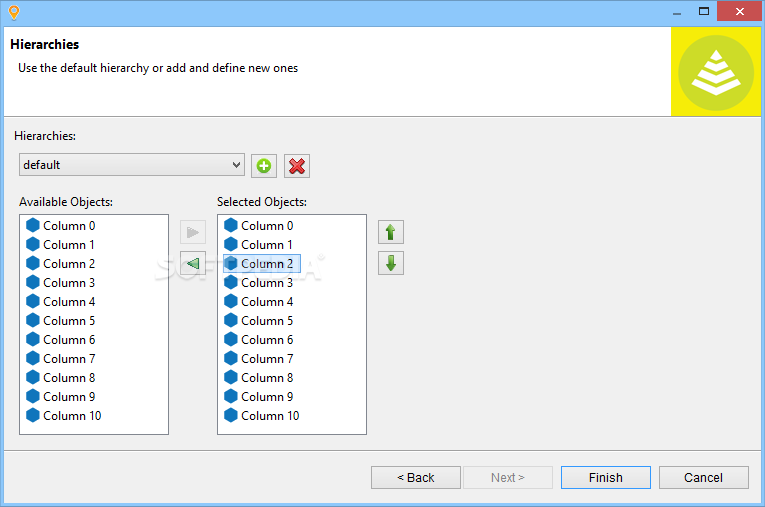This screenshot has width=765, height=507.
Task: Close the window with red X
Action: [x=740, y=11]
